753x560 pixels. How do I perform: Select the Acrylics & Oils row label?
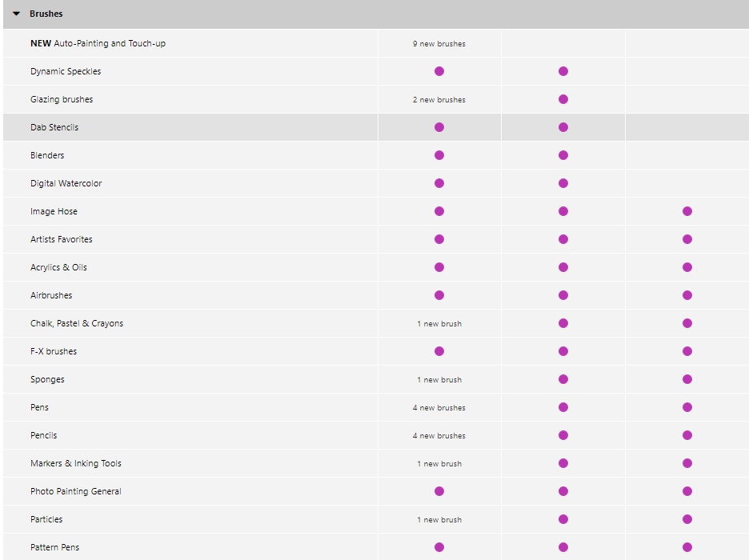pyautogui.click(x=58, y=267)
